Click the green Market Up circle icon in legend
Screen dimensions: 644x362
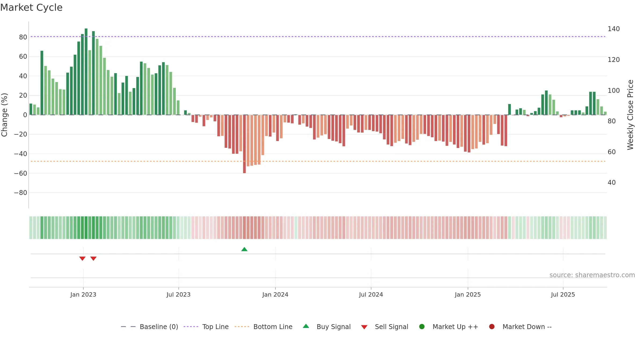[422, 327]
